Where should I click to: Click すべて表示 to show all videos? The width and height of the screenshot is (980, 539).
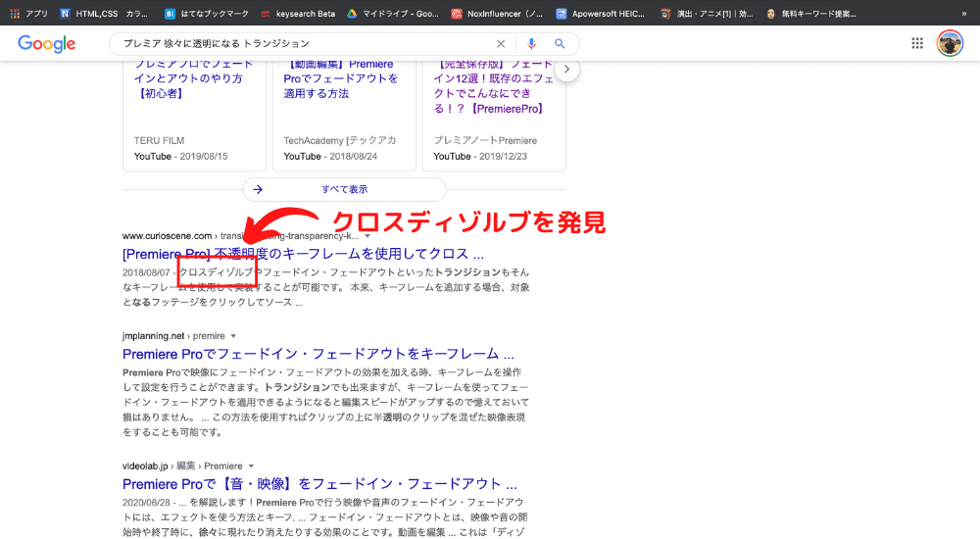coord(344,189)
